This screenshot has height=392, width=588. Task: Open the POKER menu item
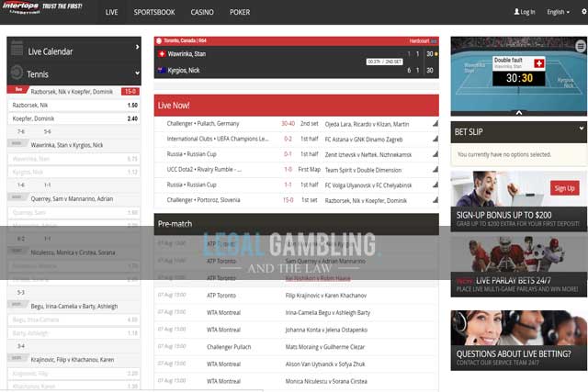click(x=240, y=12)
